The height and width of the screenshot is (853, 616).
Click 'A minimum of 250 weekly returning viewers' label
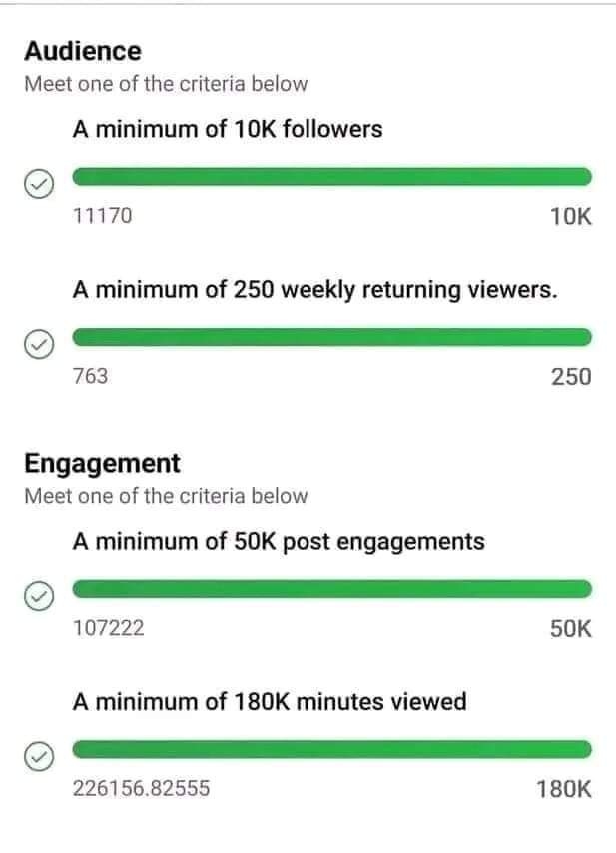(x=315, y=290)
